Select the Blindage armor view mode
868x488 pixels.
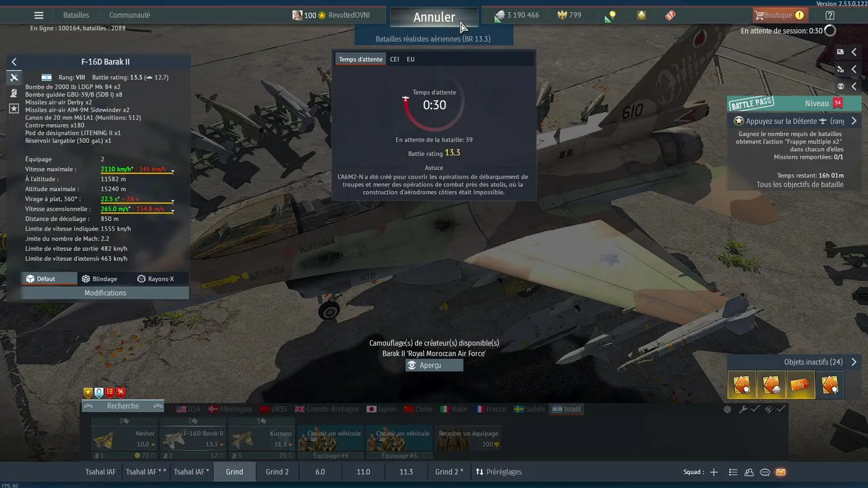[99, 279]
